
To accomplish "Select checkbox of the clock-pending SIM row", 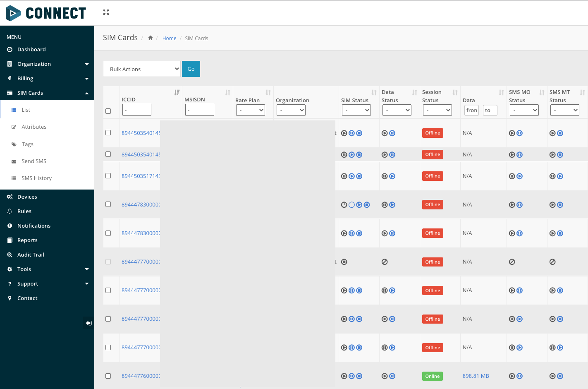I will pyautogui.click(x=108, y=204).
